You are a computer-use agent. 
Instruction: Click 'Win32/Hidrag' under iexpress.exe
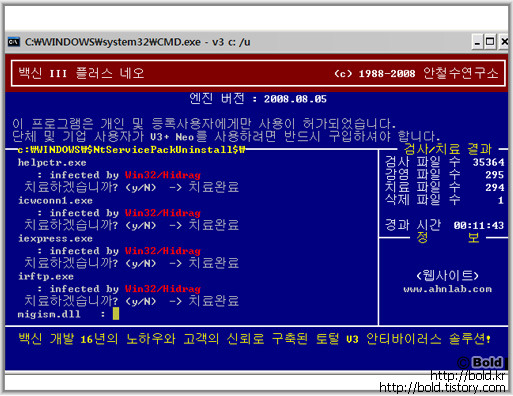(163, 251)
